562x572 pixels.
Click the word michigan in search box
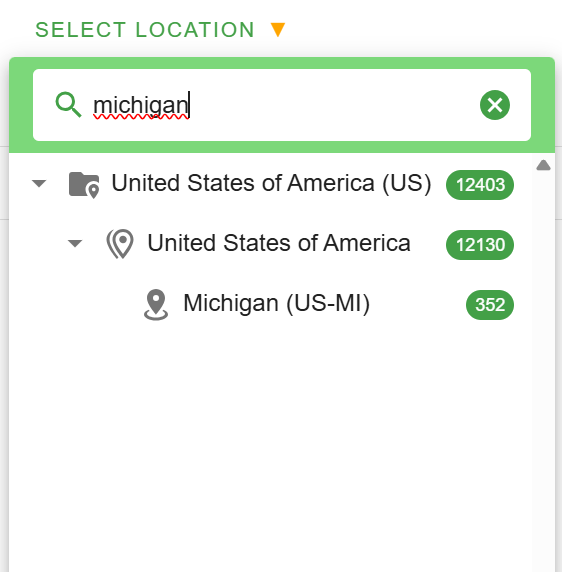(x=141, y=105)
